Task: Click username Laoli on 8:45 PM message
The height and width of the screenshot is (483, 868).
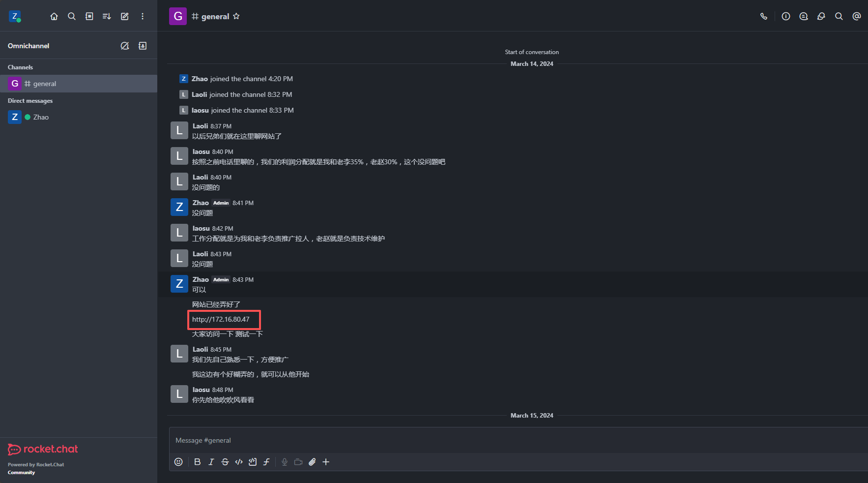Action: pos(201,349)
